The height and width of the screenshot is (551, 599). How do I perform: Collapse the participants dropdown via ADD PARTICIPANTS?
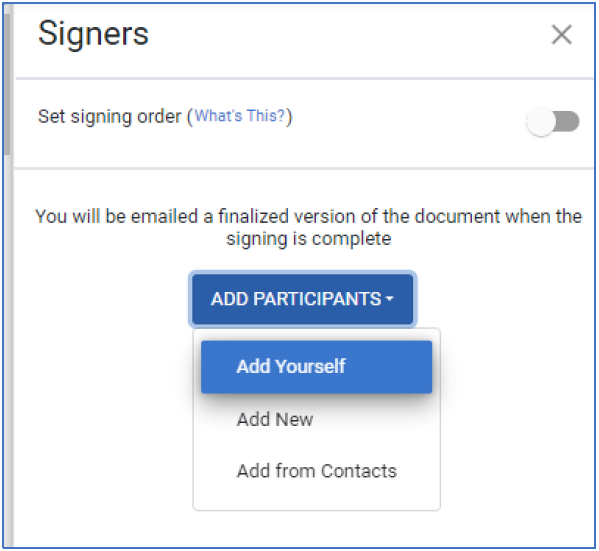tap(303, 299)
